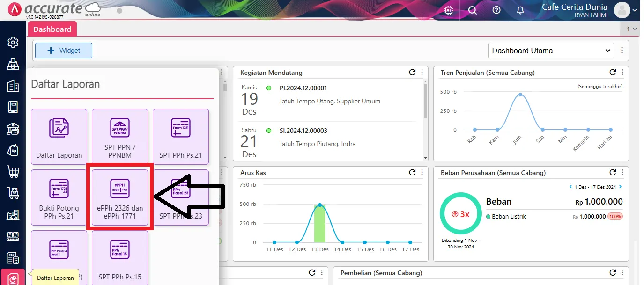
Task: Switch to the Dashboard tab
Action: click(52, 29)
